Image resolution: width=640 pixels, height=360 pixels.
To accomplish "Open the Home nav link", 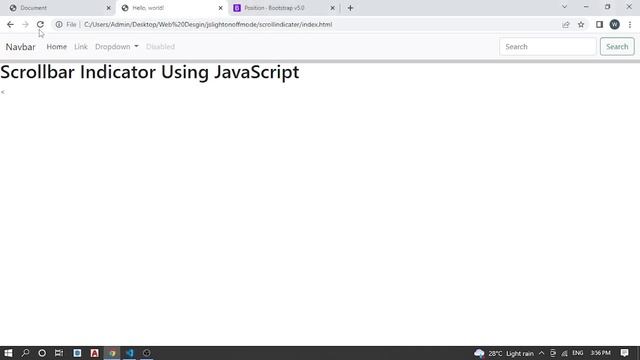I will tap(56, 47).
